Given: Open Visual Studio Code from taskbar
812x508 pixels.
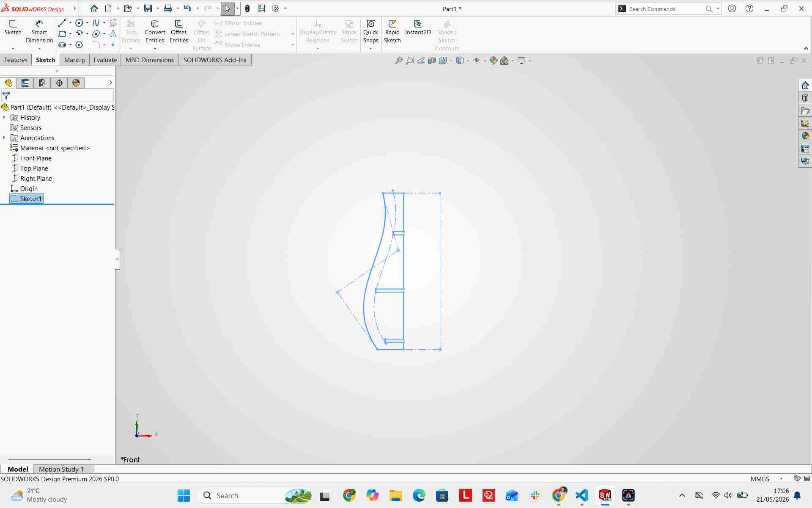Looking at the screenshot, I should 582,495.
